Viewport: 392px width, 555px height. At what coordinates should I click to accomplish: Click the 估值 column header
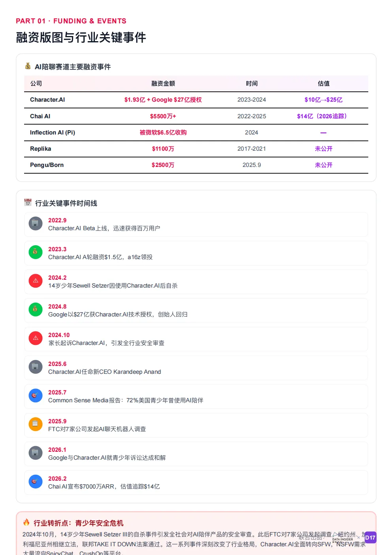323,83
